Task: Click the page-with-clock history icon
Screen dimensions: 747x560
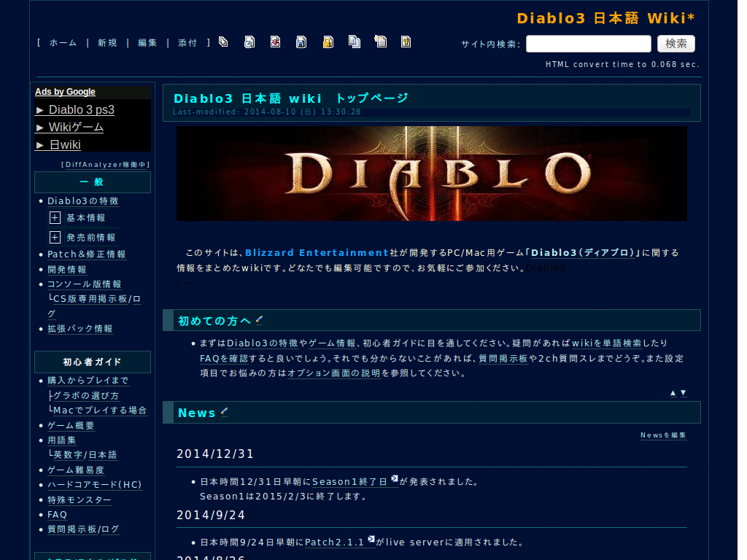Action: pos(249,42)
